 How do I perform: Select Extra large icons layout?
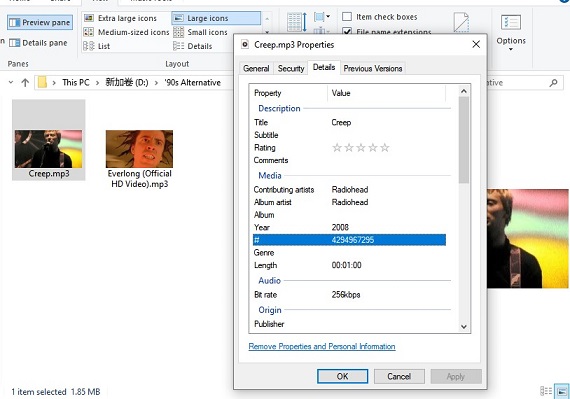[x=121, y=18]
